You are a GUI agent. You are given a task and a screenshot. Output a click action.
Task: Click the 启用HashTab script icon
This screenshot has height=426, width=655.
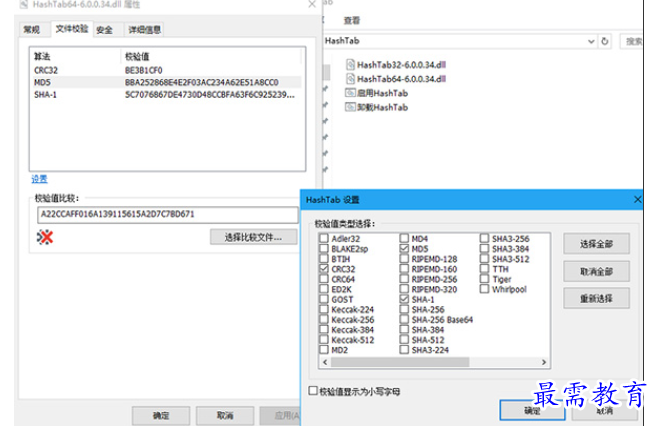click(350, 93)
